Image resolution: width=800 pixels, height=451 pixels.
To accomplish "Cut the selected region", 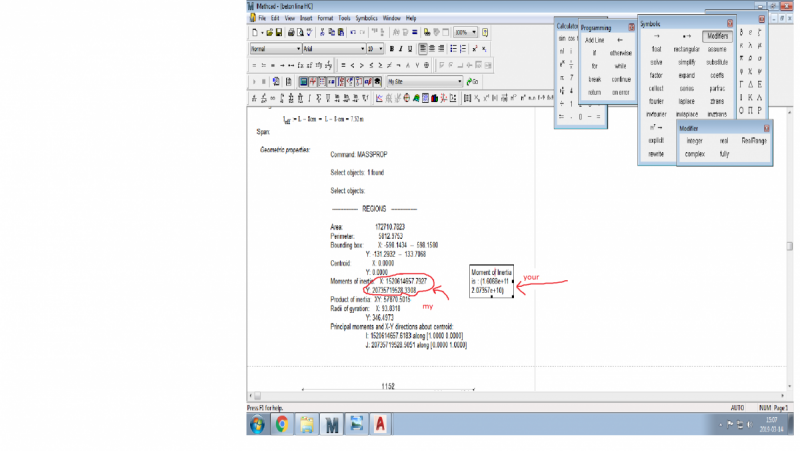I will coord(322,32).
